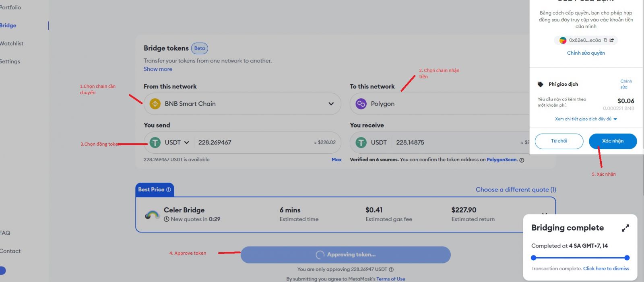644x282 pixels.
Task: Click the Completed at 4 SA GMT+7 text
Action: [x=569, y=246]
